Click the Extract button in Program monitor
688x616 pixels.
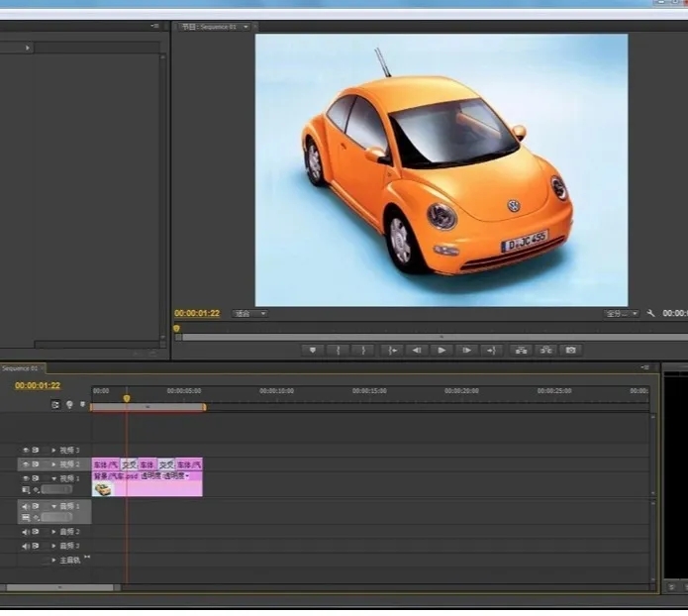(545, 350)
